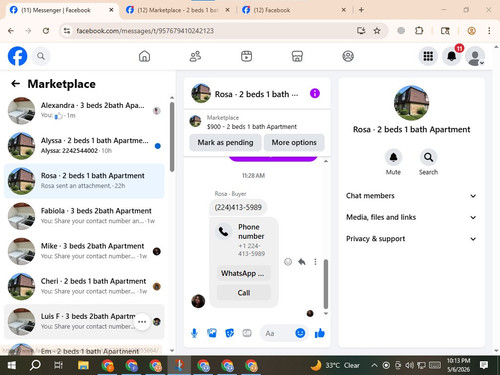
Task: Choose a GIF icon in composer
Action: pos(247,333)
